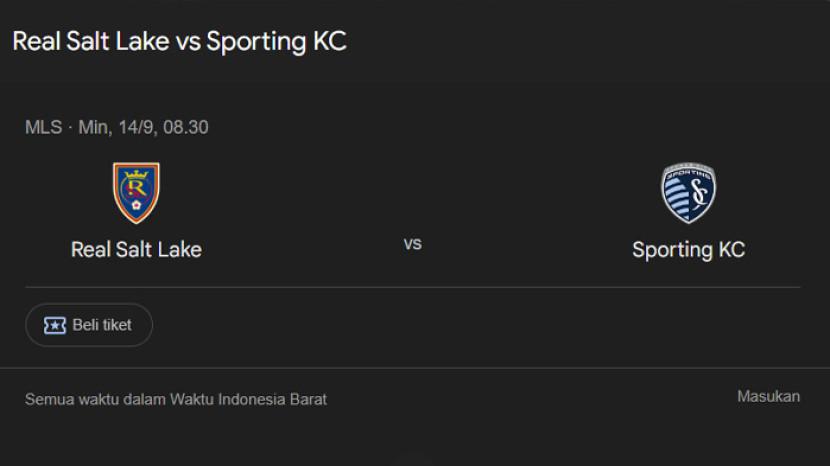The width and height of the screenshot is (830, 466).
Task: Click divider line below Beli tiket
Action: click(x=413, y=367)
